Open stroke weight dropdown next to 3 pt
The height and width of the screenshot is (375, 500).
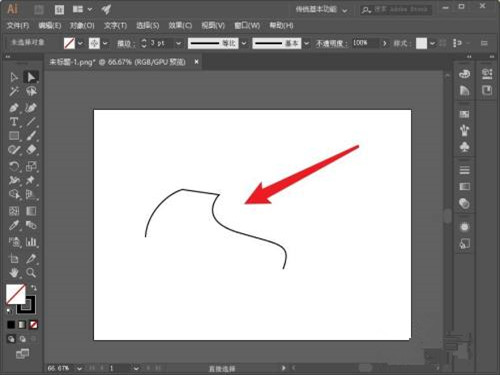179,43
